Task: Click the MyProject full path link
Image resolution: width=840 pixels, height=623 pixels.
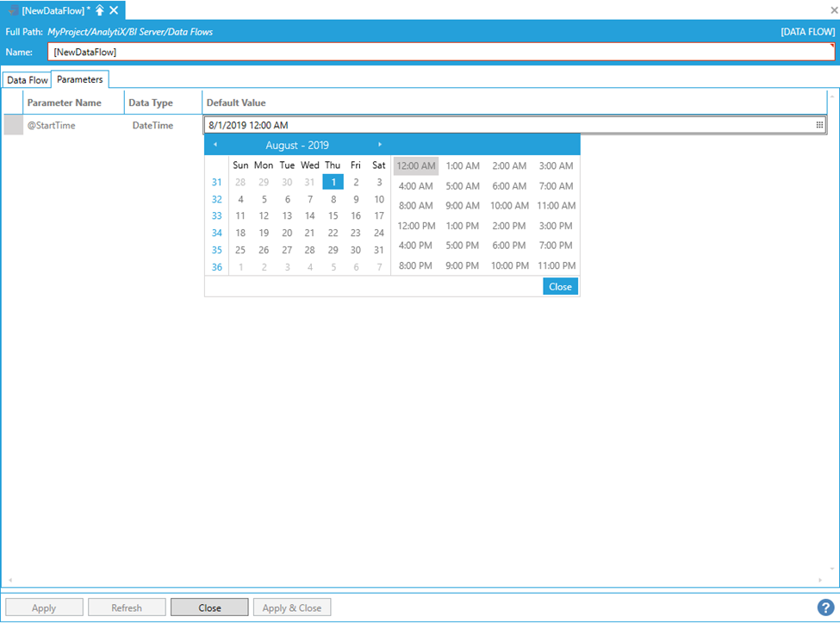Action: [130, 32]
